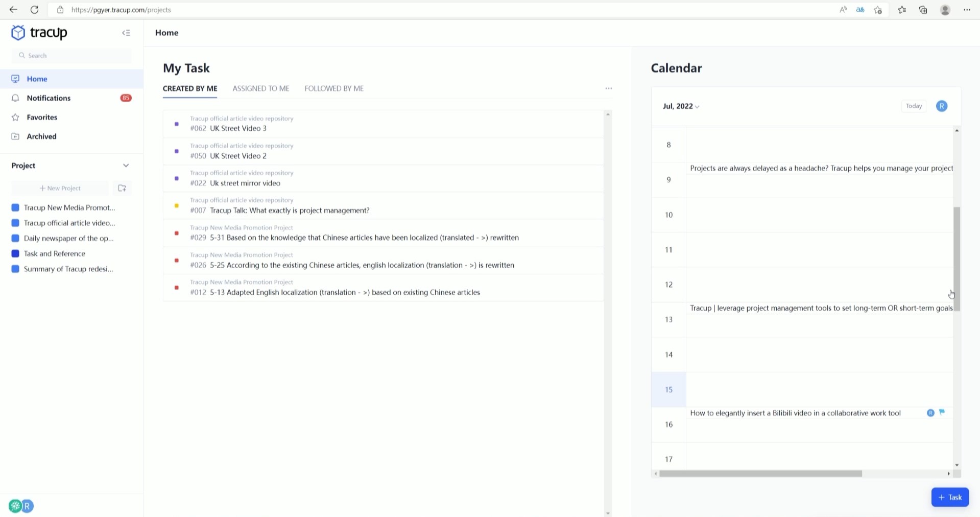Open the My Task three-dot menu

click(608, 88)
